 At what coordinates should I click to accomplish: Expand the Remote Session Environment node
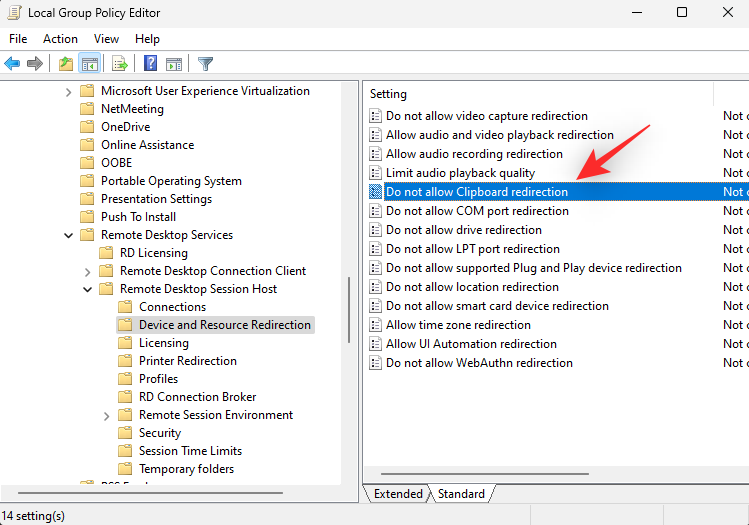[107, 416]
